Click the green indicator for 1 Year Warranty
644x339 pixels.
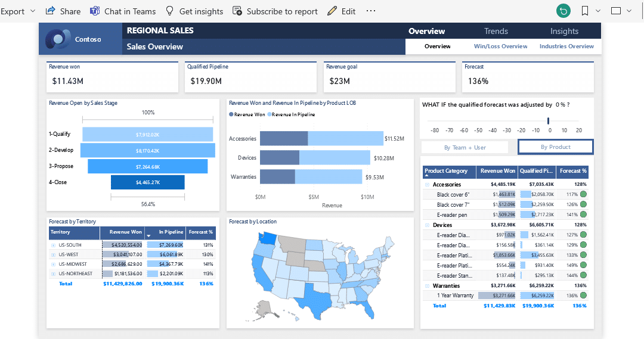point(583,295)
